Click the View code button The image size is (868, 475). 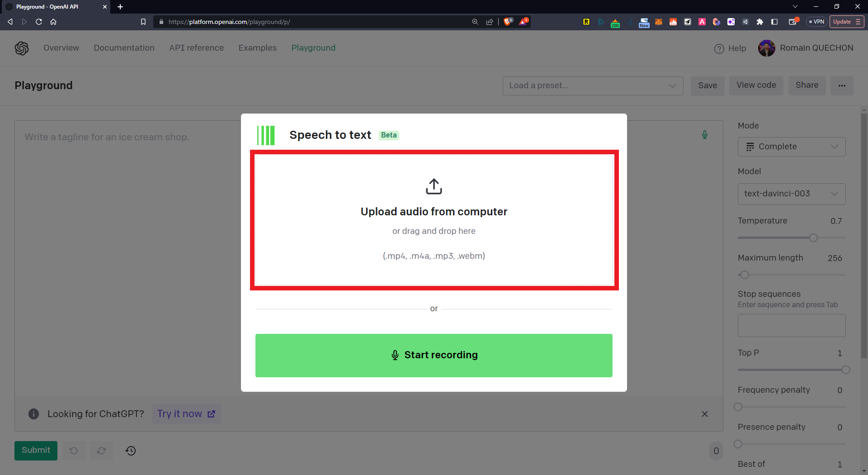[x=756, y=85]
